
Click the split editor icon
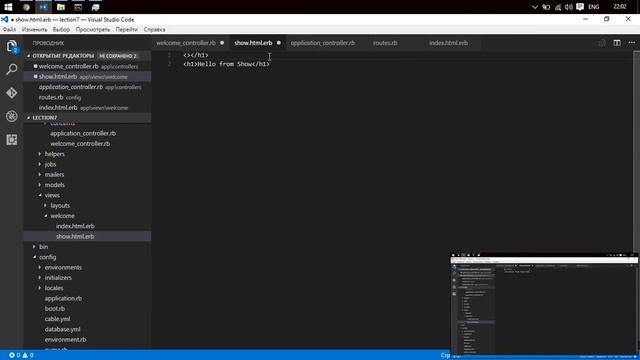tap(617, 43)
